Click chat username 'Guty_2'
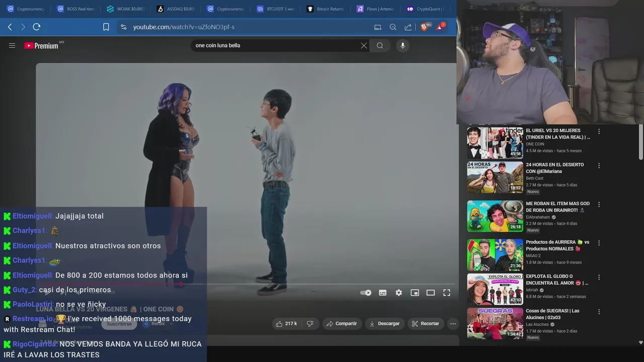This screenshot has height=362, width=644. (24, 290)
